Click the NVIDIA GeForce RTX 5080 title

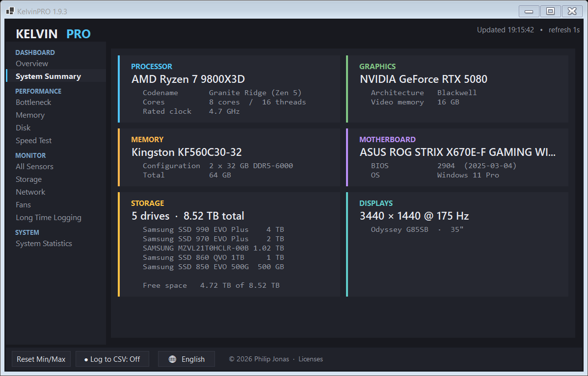[x=424, y=79]
